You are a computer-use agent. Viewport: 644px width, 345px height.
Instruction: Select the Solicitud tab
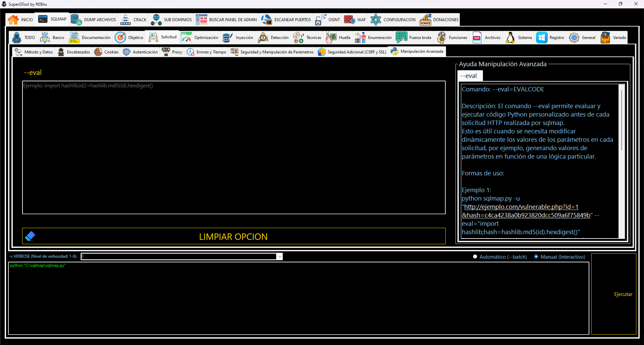point(163,37)
